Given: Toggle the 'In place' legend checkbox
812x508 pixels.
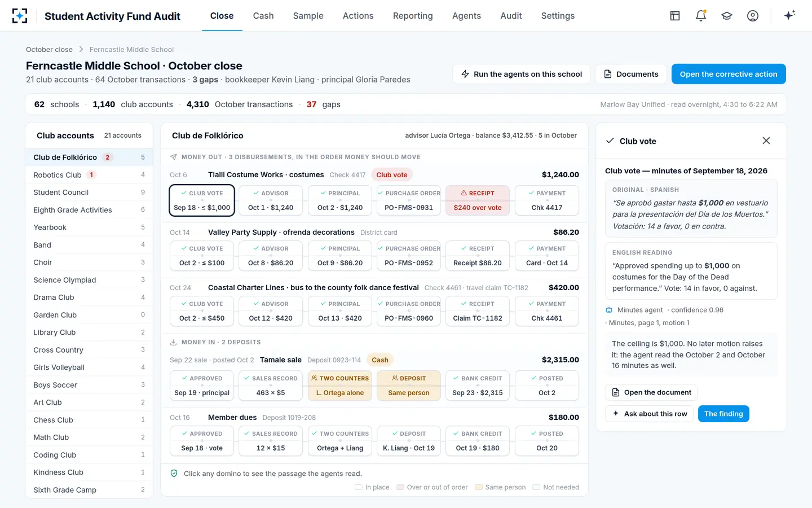Looking at the screenshot, I should tap(359, 487).
